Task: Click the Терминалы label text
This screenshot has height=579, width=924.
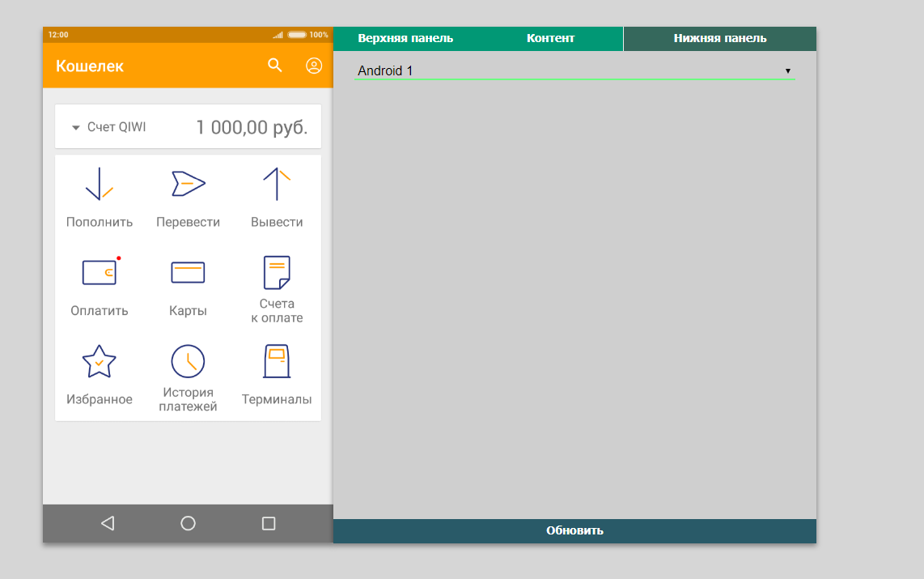Action: pyautogui.click(x=277, y=400)
